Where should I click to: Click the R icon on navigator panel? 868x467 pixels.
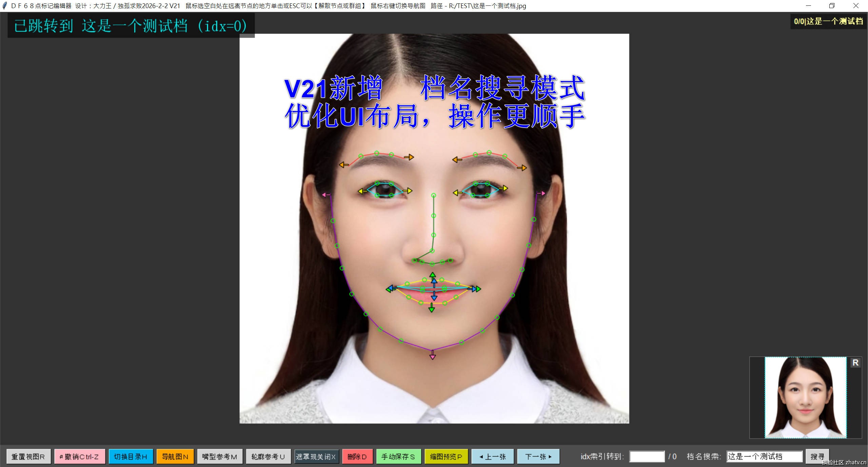855,363
